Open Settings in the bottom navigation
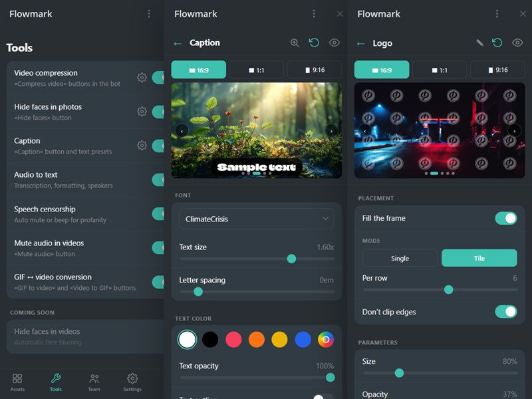This screenshot has width=532, height=399. pos(132,382)
